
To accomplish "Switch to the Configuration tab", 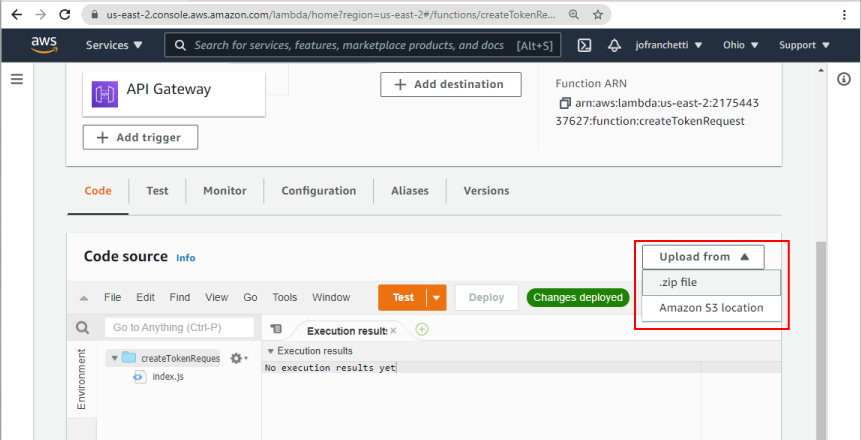I will 318,191.
